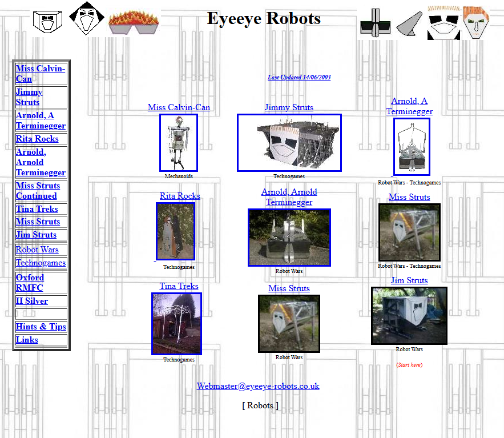Screen dimensions: 504x438
Task: Follow the Jim Struts heading link in grid
Action: [409, 280]
